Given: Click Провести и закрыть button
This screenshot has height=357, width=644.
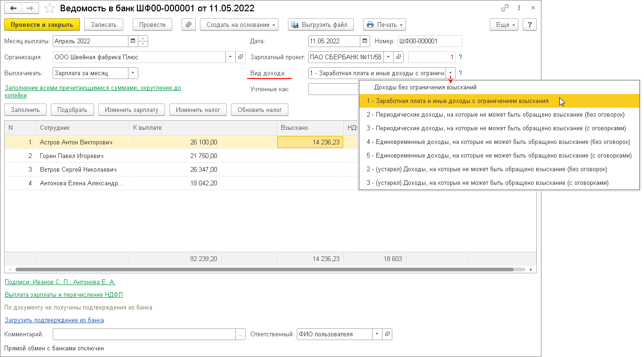Looking at the screenshot, I should coord(42,24).
